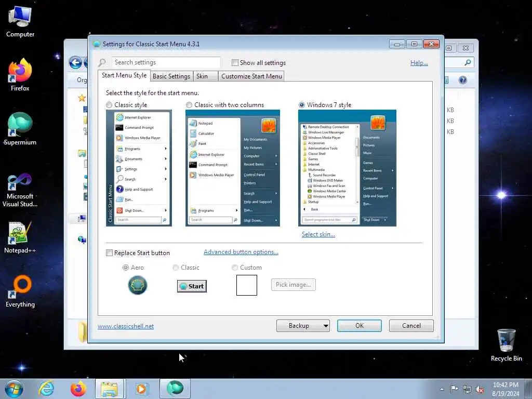The image size is (532, 399).
Task: Click the Cancel button
Action: point(411,326)
